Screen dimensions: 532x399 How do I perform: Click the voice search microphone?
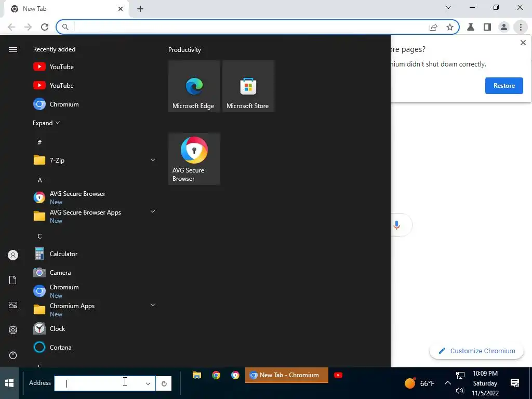[396, 225]
